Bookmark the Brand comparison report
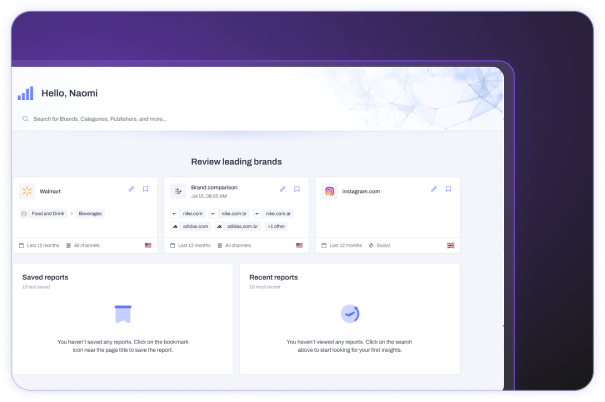 coord(297,189)
